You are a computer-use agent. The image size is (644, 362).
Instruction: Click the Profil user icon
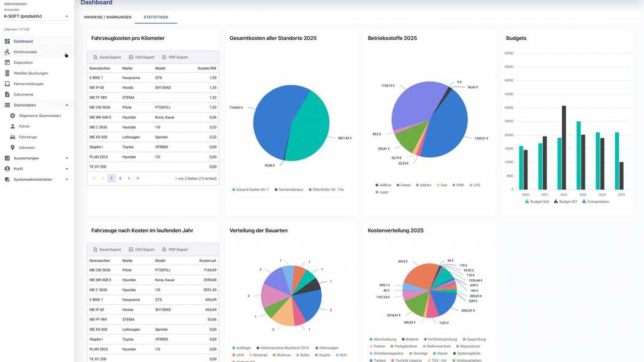7,169
